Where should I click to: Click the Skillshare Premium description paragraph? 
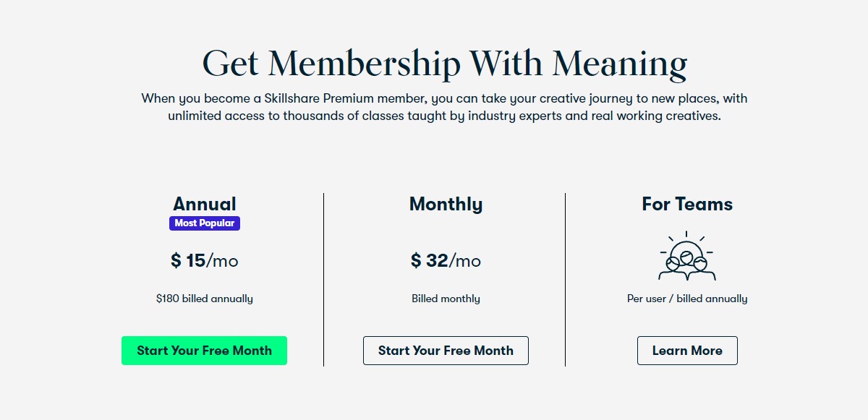[445, 106]
